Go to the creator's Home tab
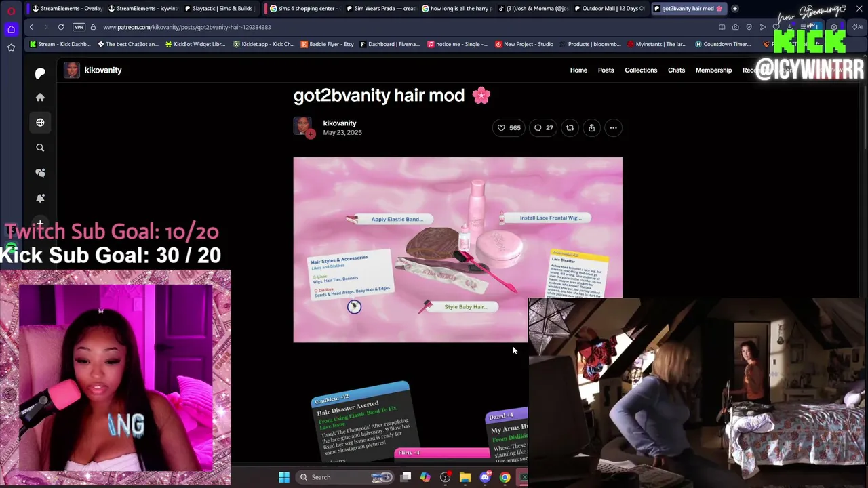The height and width of the screenshot is (488, 868). 578,70
